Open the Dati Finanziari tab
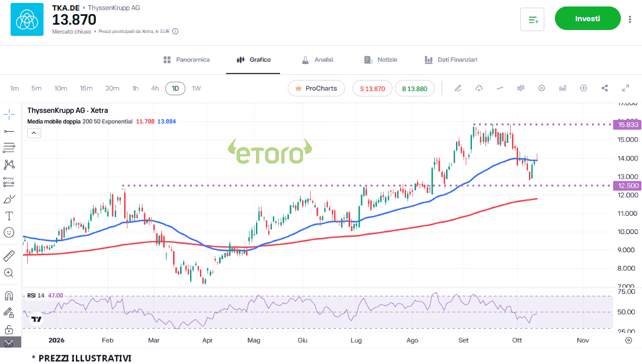This screenshot has height=364, width=642. (x=451, y=60)
